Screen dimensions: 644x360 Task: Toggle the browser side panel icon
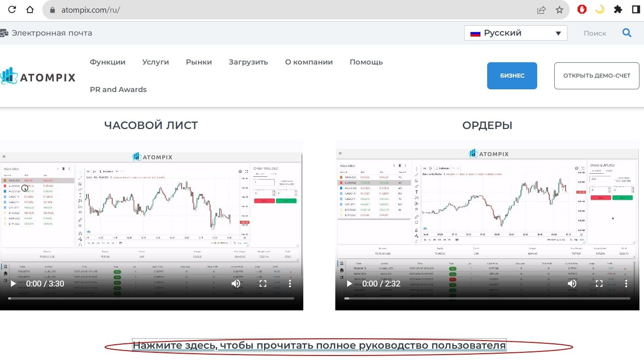(x=636, y=9)
